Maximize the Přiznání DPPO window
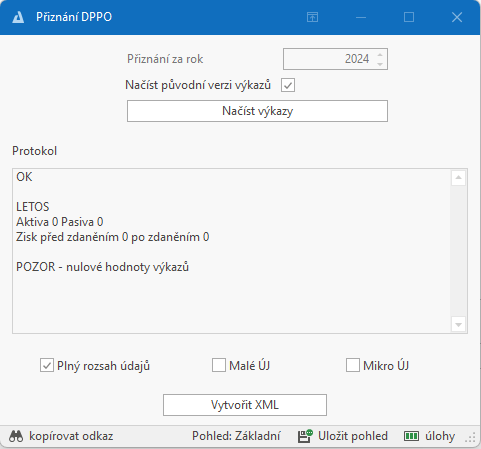This screenshot has height=449, width=481. click(x=409, y=17)
